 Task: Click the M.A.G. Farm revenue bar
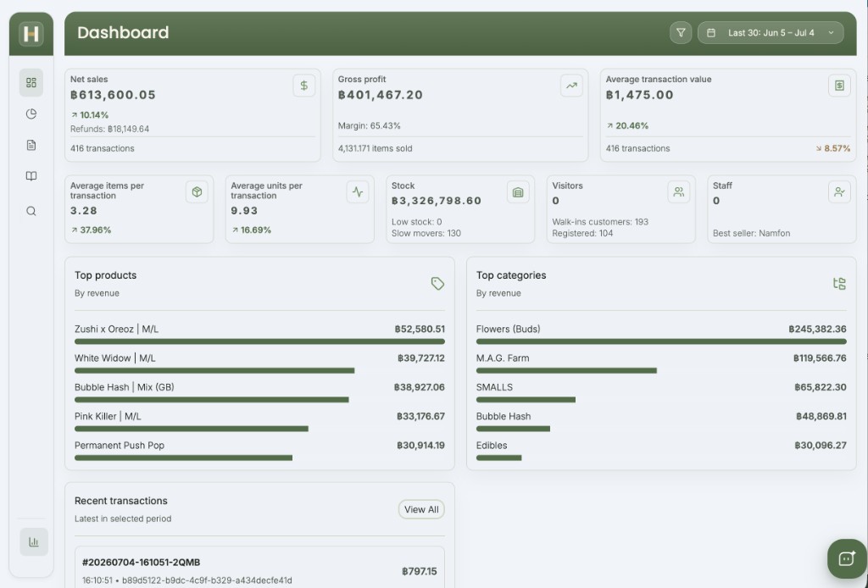[x=566, y=370]
